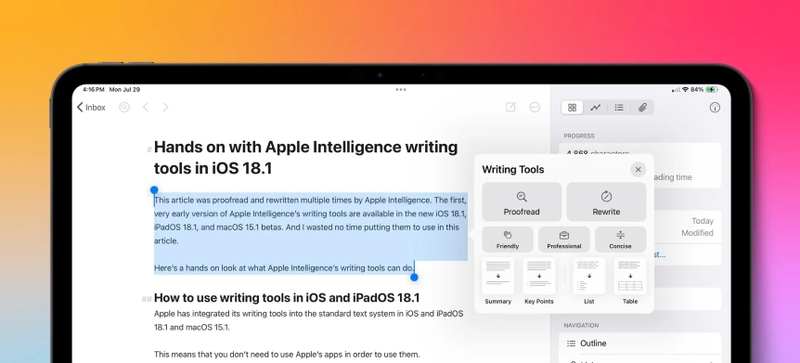This screenshot has width=800, height=363.
Task: Switch to the progress chart tab
Action: (x=595, y=107)
